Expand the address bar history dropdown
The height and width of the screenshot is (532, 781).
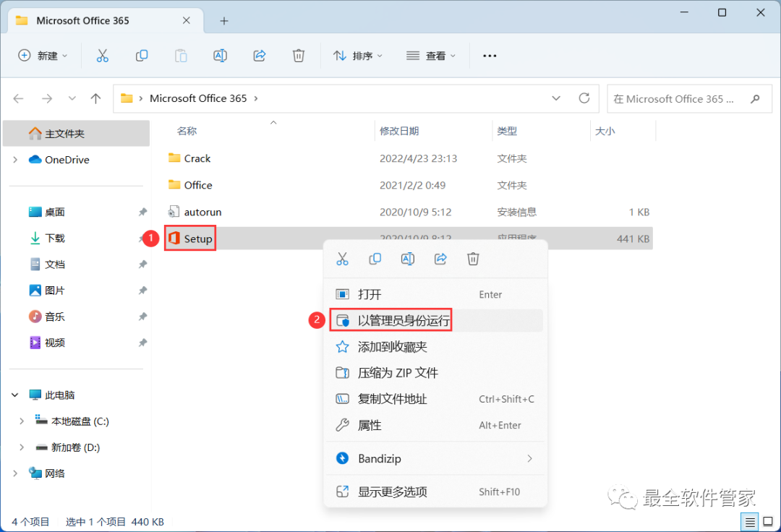point(556,98)
